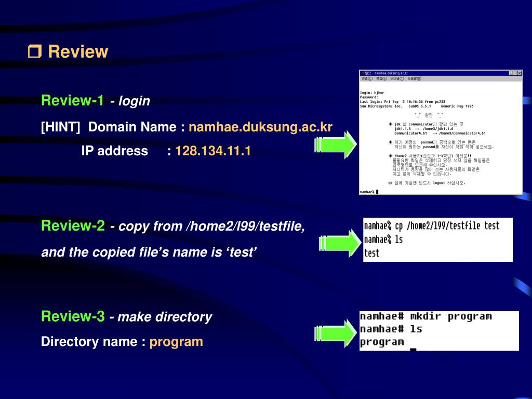Click the orange 'program' directory name
The width and height of the screenshot is (532, 399).
click(x=177, y=342)
